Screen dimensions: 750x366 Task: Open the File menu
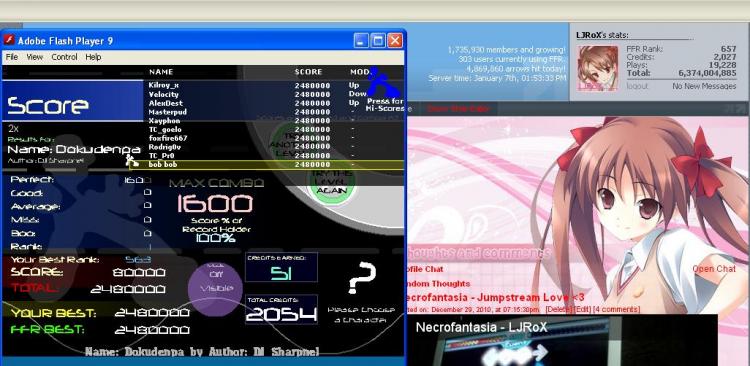[x=12, y=57]
